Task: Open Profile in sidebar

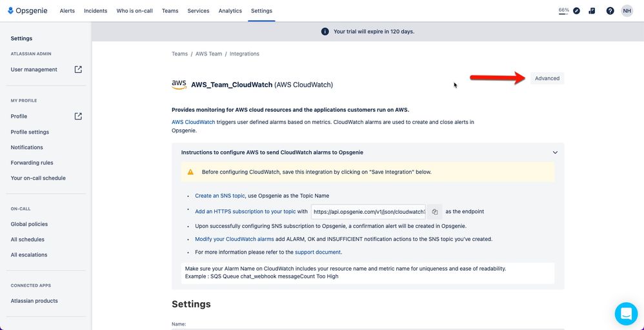Action: point(19,116)
